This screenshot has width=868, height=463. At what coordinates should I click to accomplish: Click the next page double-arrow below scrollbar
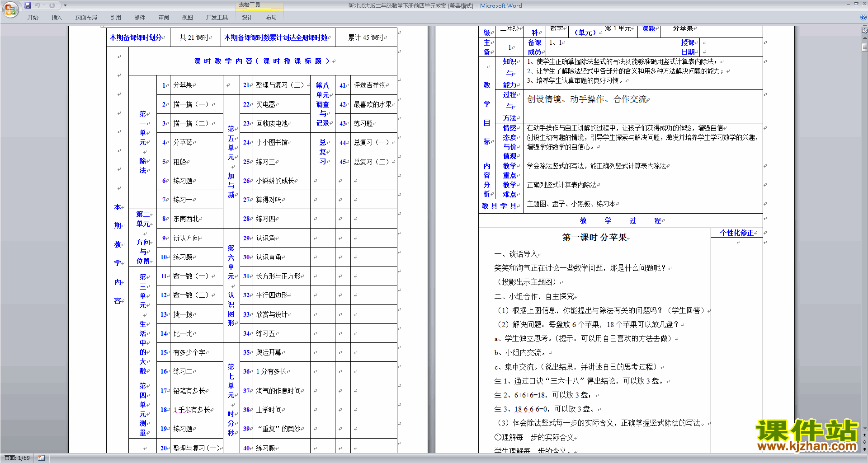pos(865,449)
